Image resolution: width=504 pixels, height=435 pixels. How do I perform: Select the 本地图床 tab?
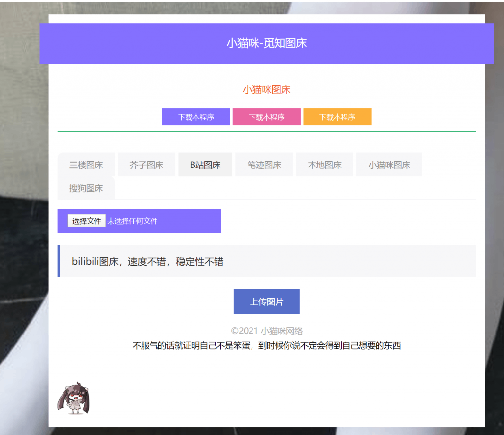click(324, 164)
